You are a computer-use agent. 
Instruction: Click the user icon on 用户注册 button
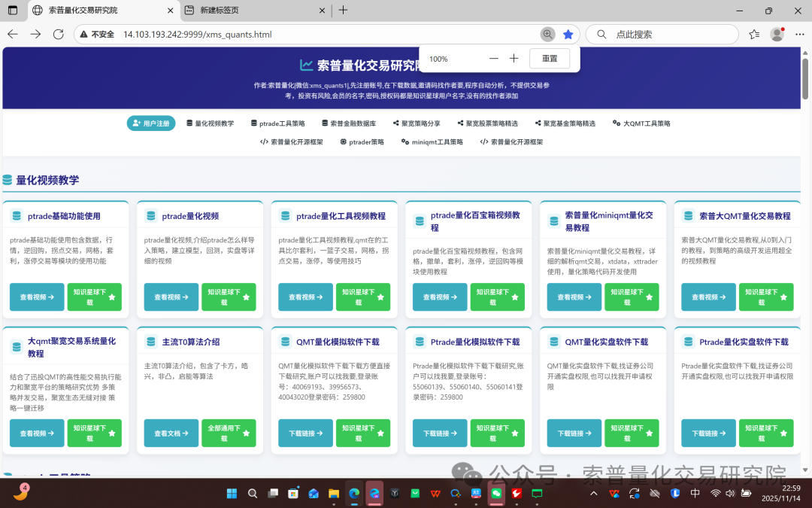pos(135,123)
